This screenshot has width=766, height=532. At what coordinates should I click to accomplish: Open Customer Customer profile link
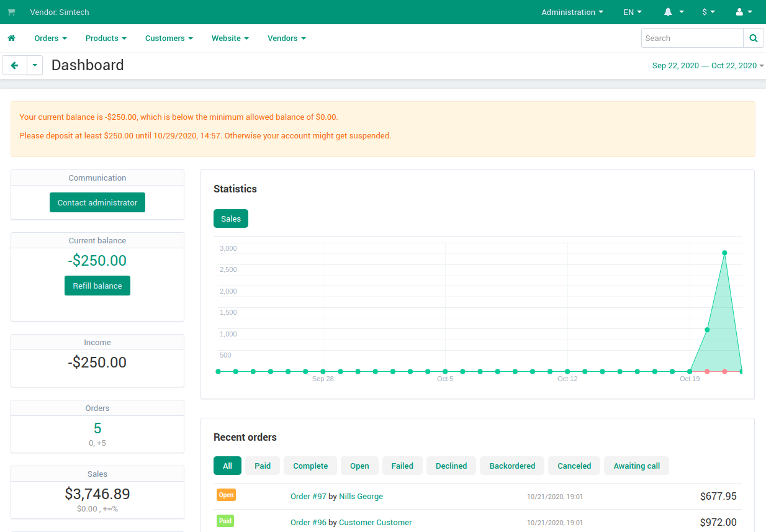(x=376, y=523)
